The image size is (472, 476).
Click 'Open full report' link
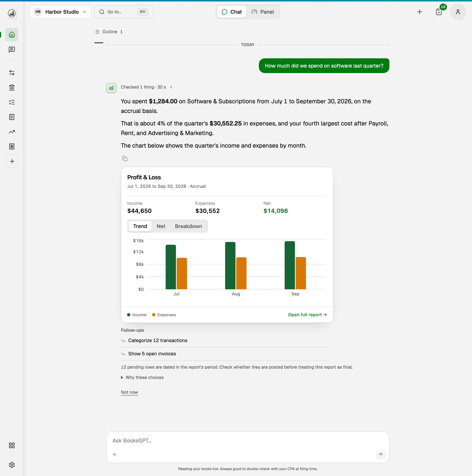[x=307, y=315]
